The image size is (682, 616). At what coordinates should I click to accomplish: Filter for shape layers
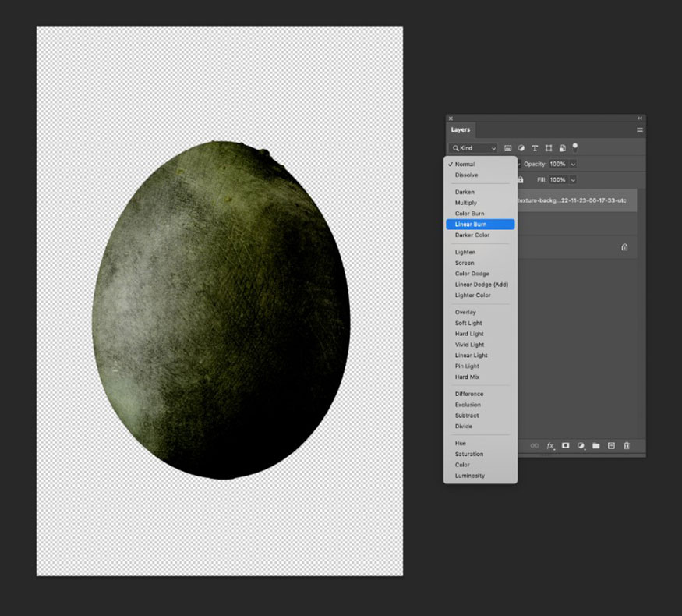tap(549, 148)
